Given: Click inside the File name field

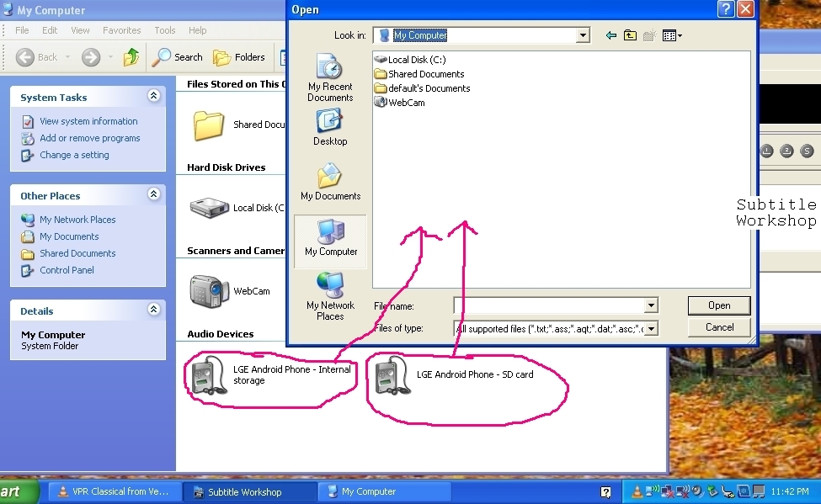Looking at the screenshot, I should pos(549,305).
